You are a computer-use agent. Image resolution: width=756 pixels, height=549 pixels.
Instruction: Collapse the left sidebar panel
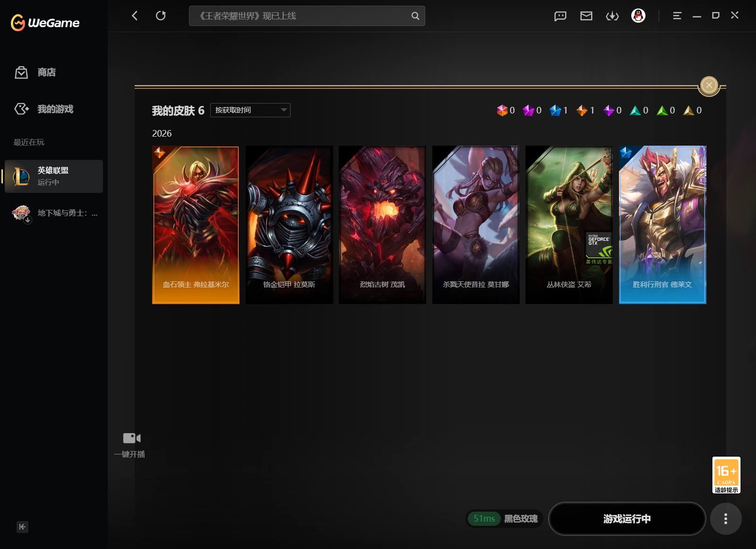pyautogui.click(x=22, y=527)
